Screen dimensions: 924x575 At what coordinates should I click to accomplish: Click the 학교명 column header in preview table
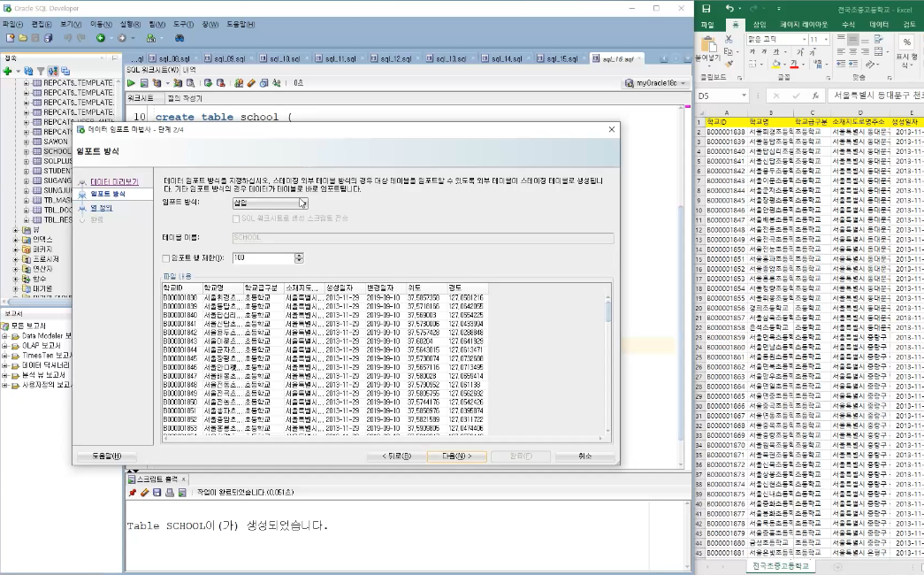(222, 288)
